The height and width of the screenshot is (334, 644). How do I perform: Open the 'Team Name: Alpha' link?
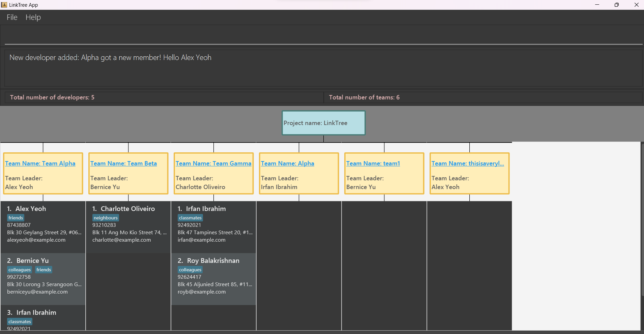point(288,163)
